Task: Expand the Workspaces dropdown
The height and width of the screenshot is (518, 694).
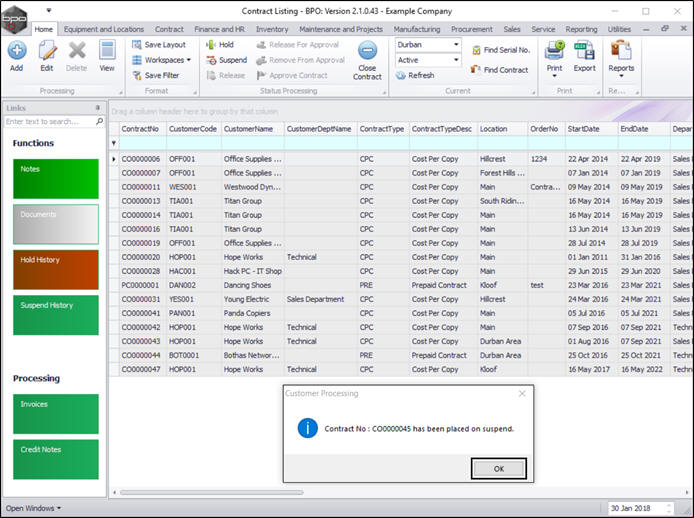Action: pos(161,60)
